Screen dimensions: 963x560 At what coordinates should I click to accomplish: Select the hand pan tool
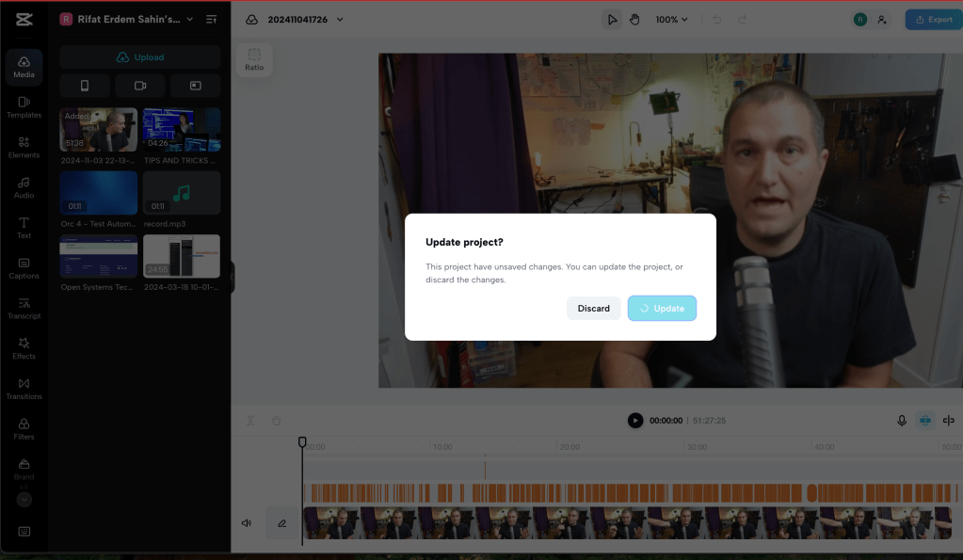pyautogui.click(x=634, y=20)
